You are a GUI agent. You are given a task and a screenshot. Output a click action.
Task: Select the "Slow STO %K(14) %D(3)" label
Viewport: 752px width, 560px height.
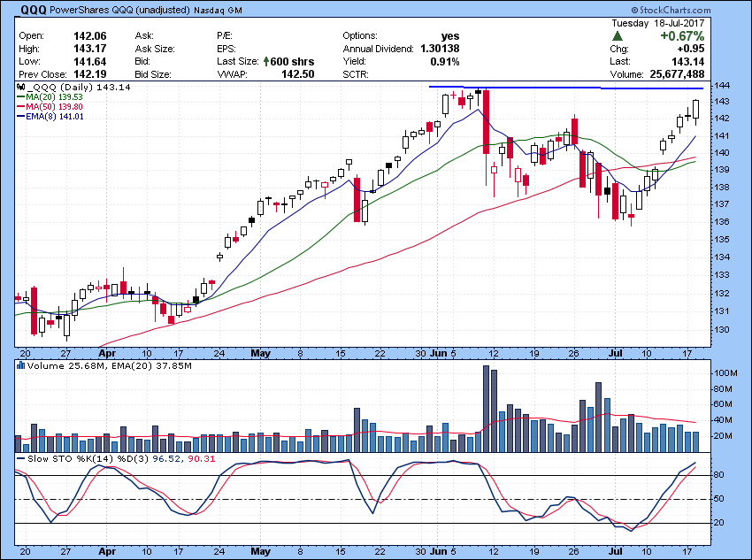point(88,459)
